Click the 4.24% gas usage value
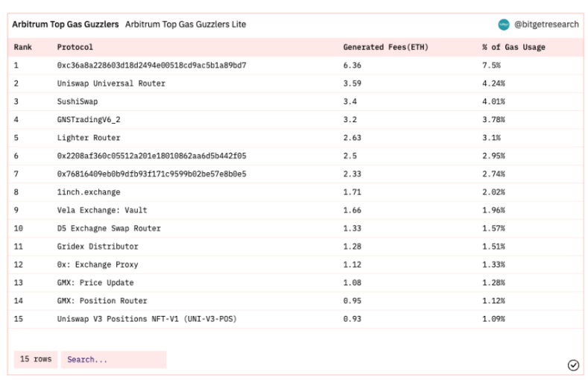The height and width of the screenshot is (380, 588). tap(493, 83)
